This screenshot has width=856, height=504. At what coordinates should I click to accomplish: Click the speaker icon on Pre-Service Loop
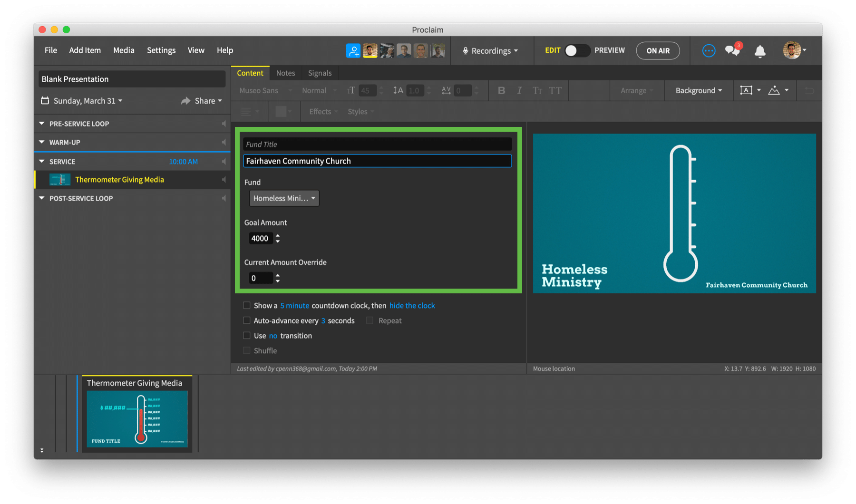224,124
